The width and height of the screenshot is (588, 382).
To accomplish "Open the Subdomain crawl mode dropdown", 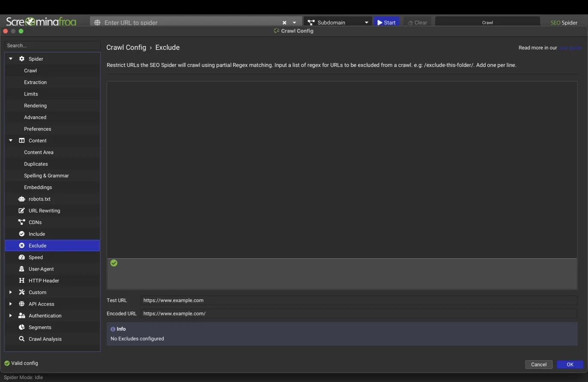I will [338, 23].
